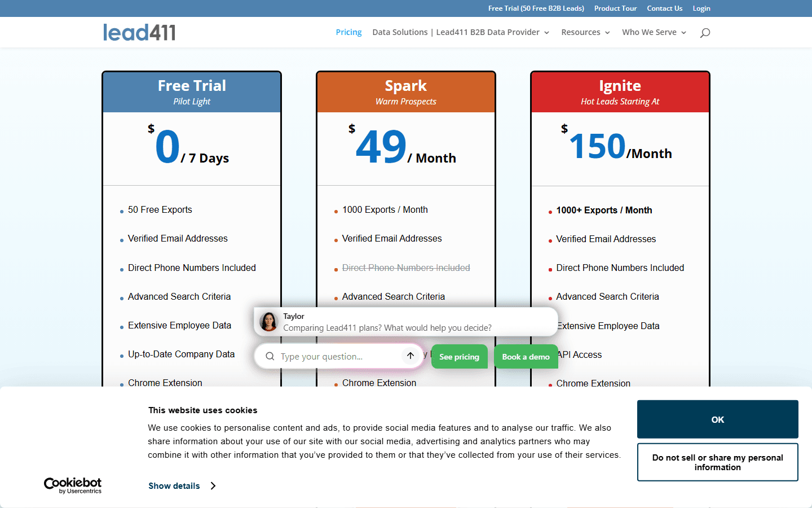Click Verified Email Addresses in Ignite plan
This screenshot has height=508, width=812.
click(x=606, y=239)
